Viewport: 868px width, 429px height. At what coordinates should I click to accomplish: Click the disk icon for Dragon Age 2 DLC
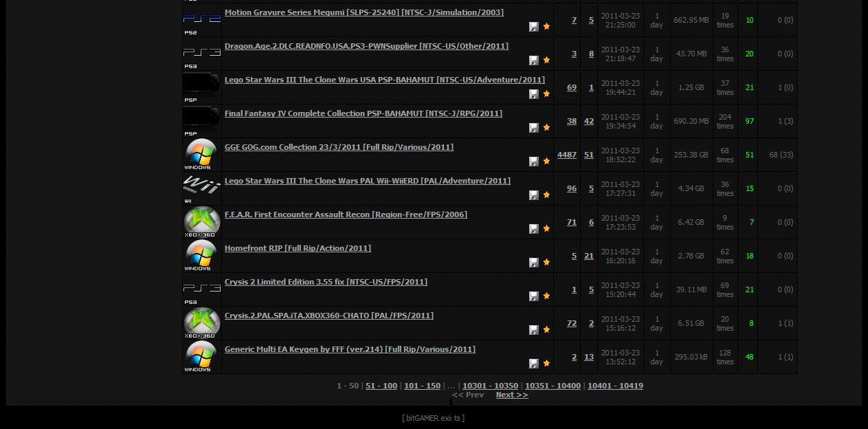pos(534,60)
